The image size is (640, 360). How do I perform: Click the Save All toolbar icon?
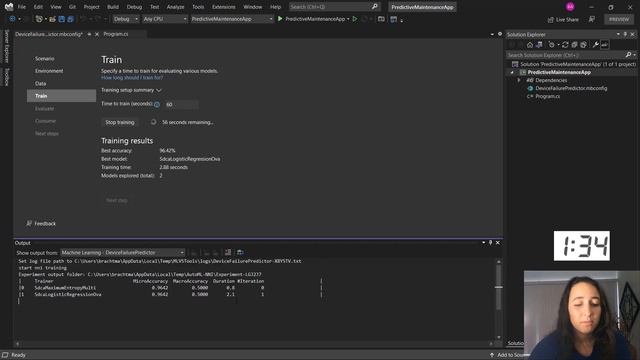[70, 19]
